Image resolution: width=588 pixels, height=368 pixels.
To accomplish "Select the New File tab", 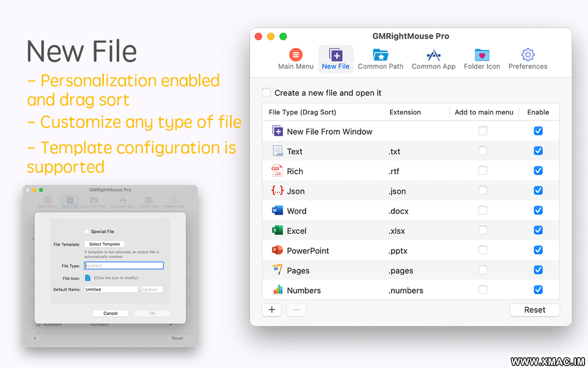I will click(336, 59).
